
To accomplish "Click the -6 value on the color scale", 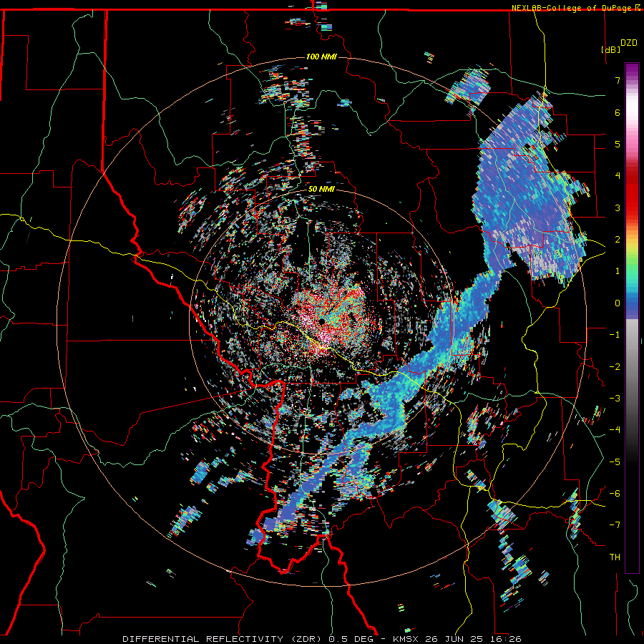I will (x=615, y=494).
